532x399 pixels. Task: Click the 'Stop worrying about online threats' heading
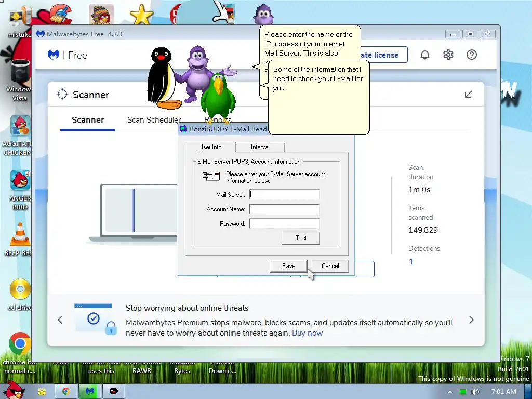[187, 308]
